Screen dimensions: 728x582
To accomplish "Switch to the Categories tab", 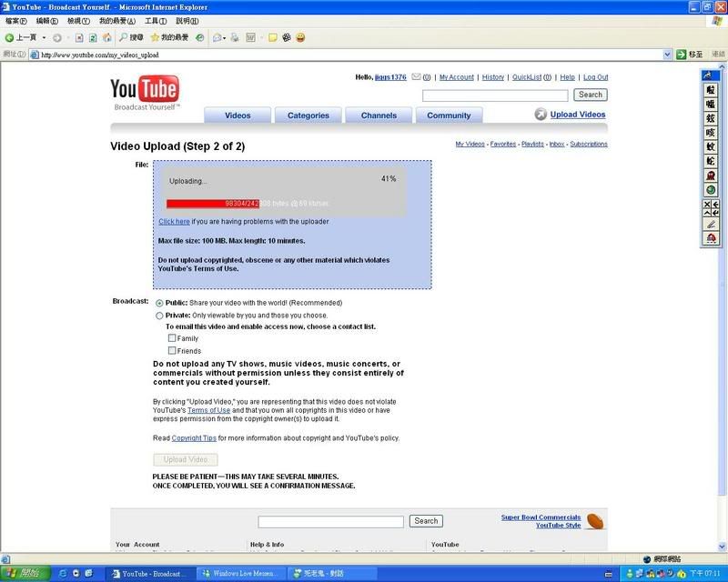I will pyautogui.click(x=308, y=115).
